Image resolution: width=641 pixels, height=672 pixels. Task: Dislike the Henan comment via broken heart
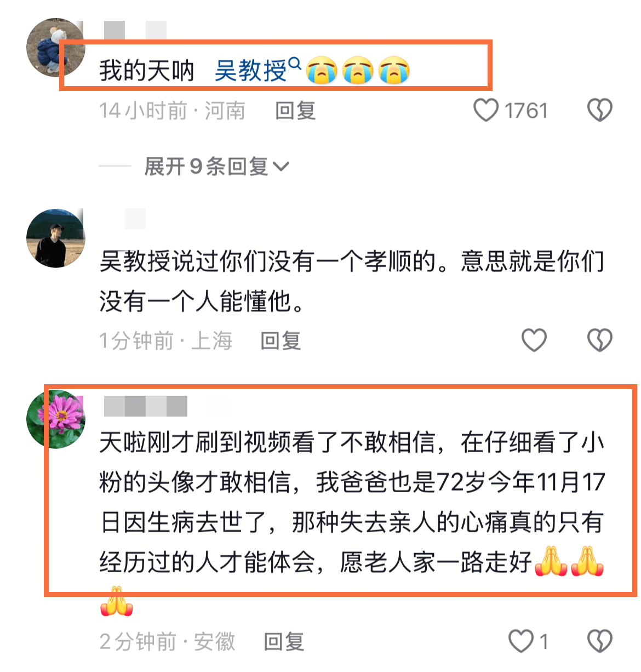pyautogui.click(x=599, y=110)
